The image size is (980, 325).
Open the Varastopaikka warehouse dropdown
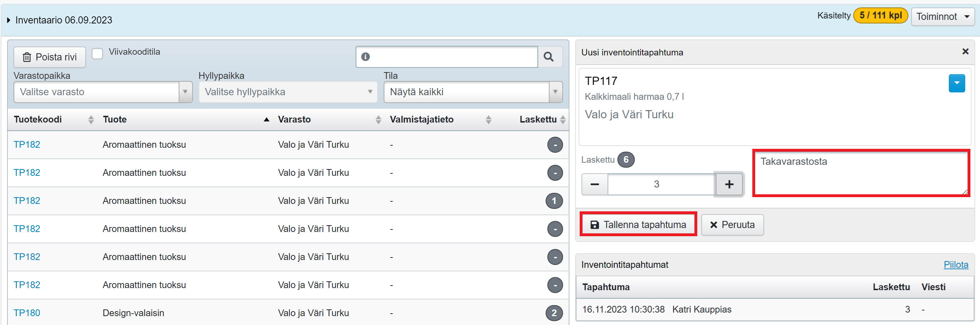(103, 92)
